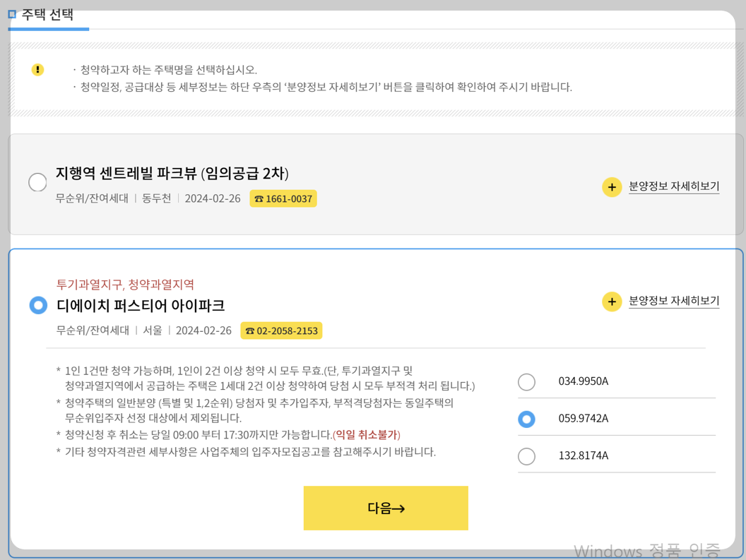Click the yellow exclamation notice icon
Screen dimensions: 746x560
[x=37, y=69]
